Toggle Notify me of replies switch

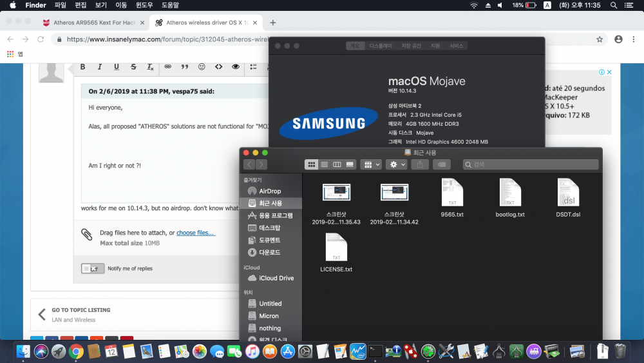pos(92,268)
